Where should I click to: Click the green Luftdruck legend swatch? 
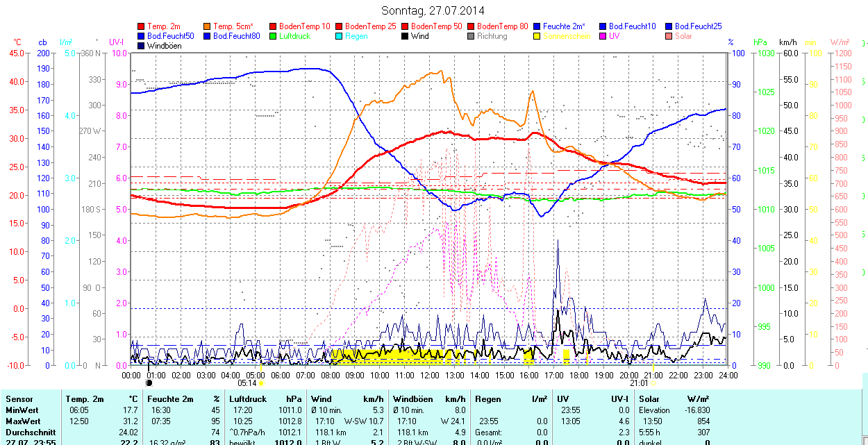tap(273, 36)
